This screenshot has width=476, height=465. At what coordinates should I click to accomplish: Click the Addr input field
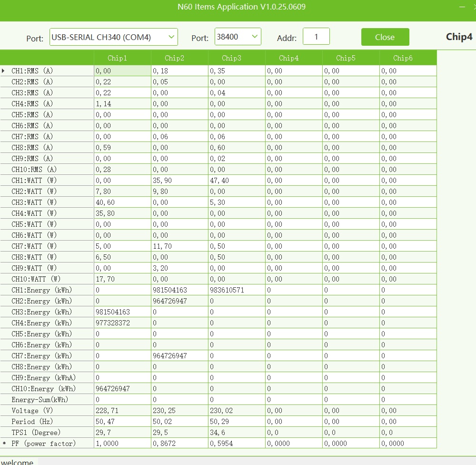pos(316,37)
